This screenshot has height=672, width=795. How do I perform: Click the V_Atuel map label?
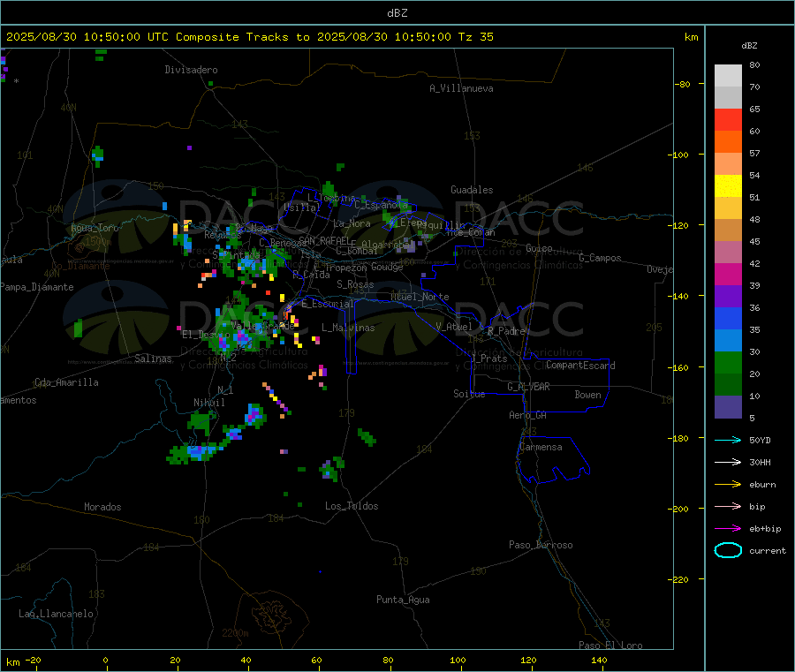[x=454, y=327]
